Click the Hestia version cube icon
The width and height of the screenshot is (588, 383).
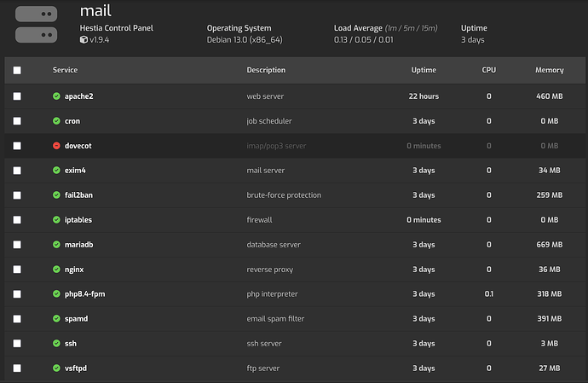(84, 40)
